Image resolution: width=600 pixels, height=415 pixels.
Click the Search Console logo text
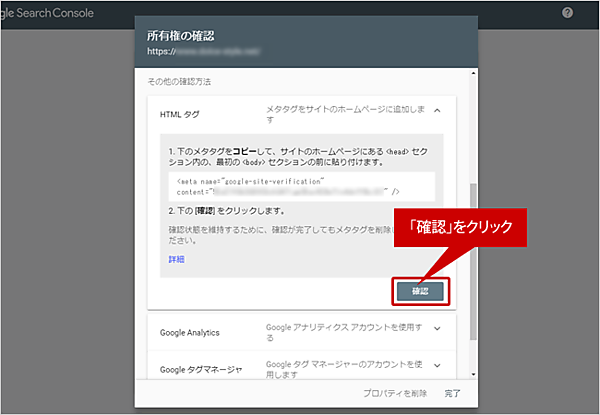point(47,13)
